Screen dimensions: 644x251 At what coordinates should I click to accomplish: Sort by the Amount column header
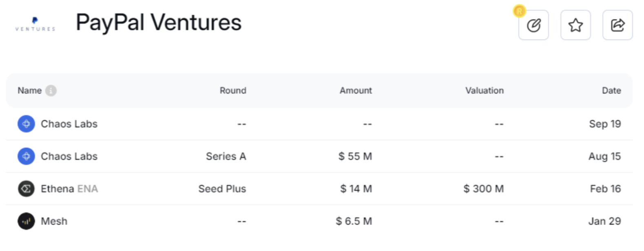point(356,90)
